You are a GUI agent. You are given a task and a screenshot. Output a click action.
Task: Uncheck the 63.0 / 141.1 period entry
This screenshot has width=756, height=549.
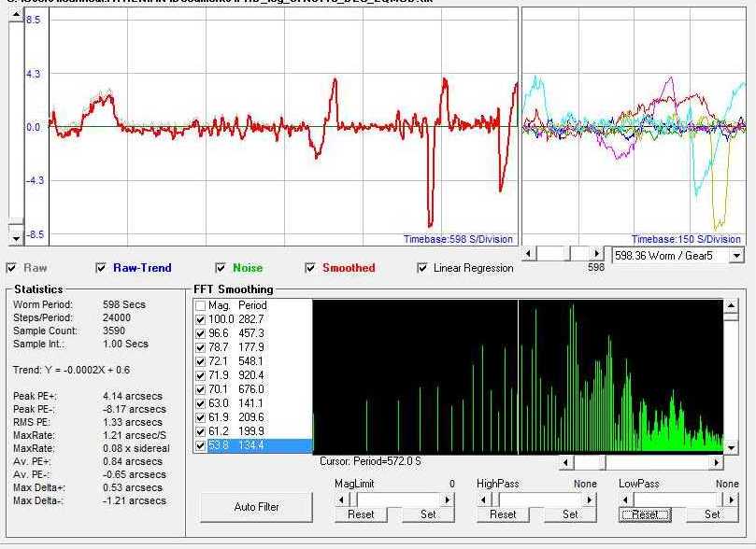pos(201,403)
